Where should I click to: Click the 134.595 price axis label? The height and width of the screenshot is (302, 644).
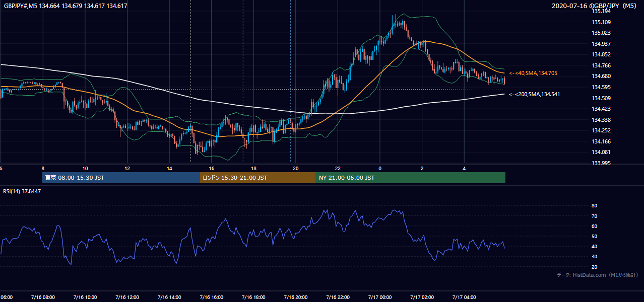coord(601,87)
